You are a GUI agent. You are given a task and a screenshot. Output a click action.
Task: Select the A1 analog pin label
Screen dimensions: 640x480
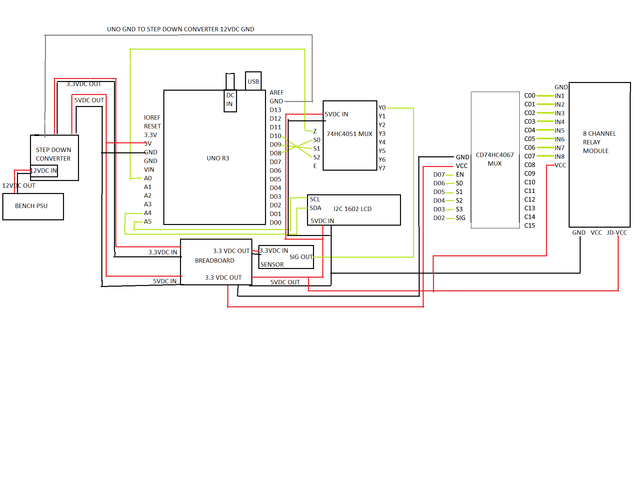point(148,187)
